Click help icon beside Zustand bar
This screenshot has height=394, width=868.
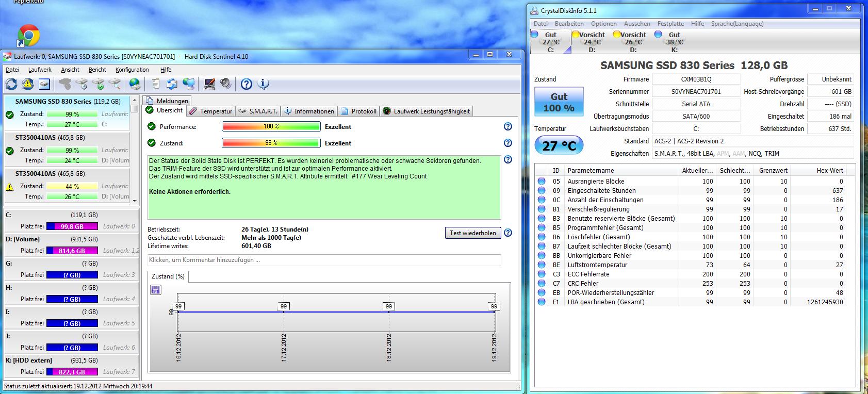click(508, 143)
